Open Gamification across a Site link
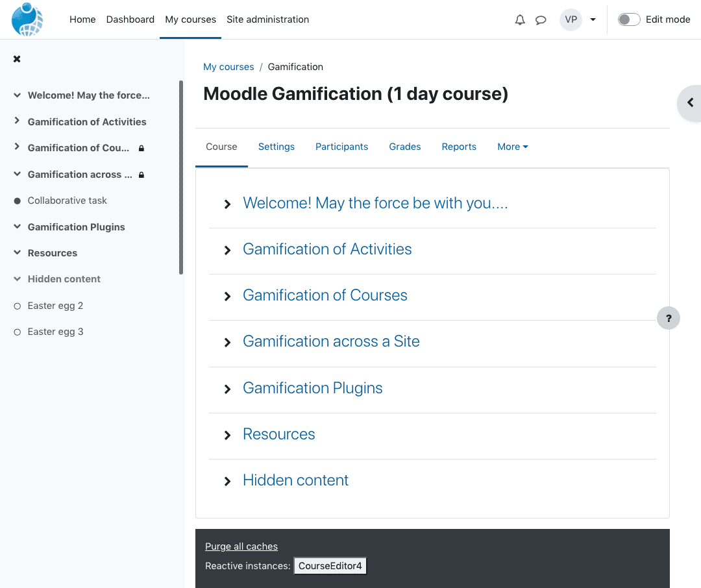 coord(331,341)
